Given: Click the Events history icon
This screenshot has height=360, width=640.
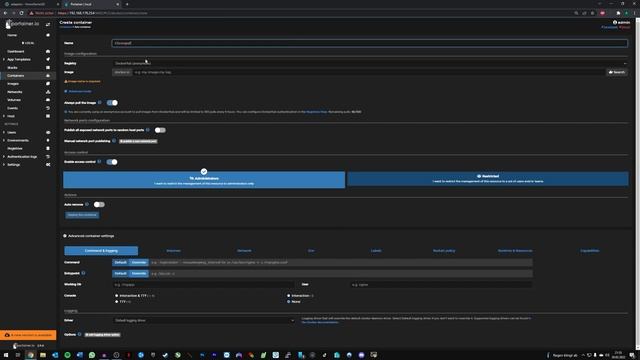Looking at the screenshot, I should click(48, 108).
